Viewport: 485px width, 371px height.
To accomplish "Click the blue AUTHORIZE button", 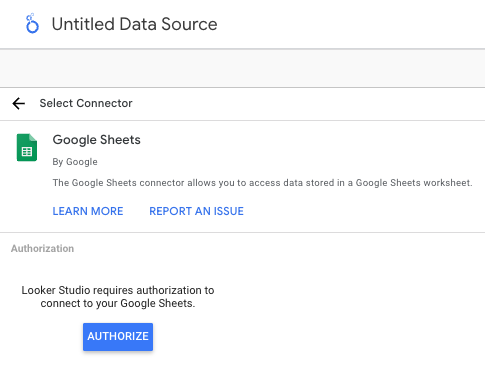I will (118, 337).
